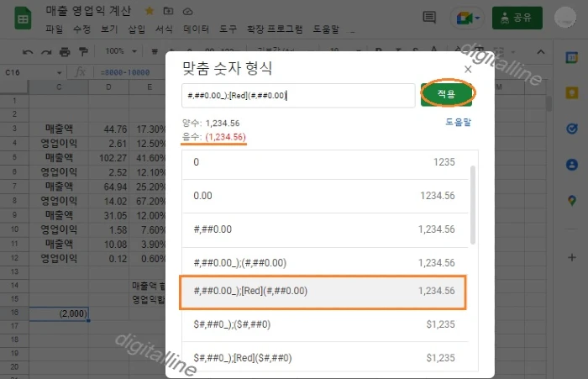Image resolution: width=588 pixels, height=379 pixels.
Task: Open the 확장 프로그램 menu
Action: click(x=275, y=29)
